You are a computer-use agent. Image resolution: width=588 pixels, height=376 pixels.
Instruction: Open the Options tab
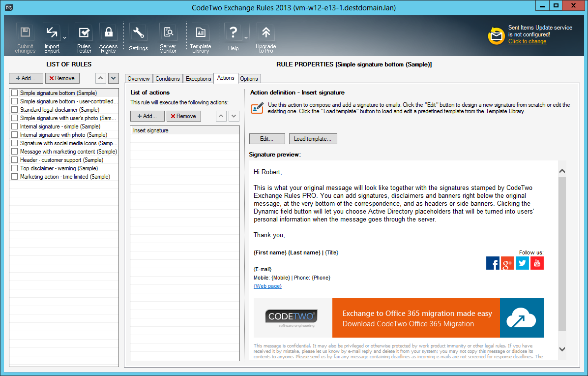[249, 78]
